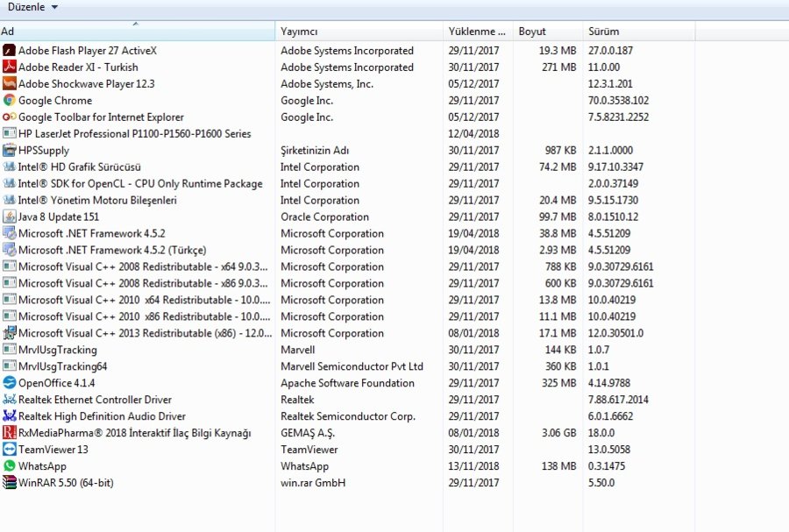Open the Düzenle dropdown menu
Viewport: 789px width, 532px height.
[x=32, y=7]
